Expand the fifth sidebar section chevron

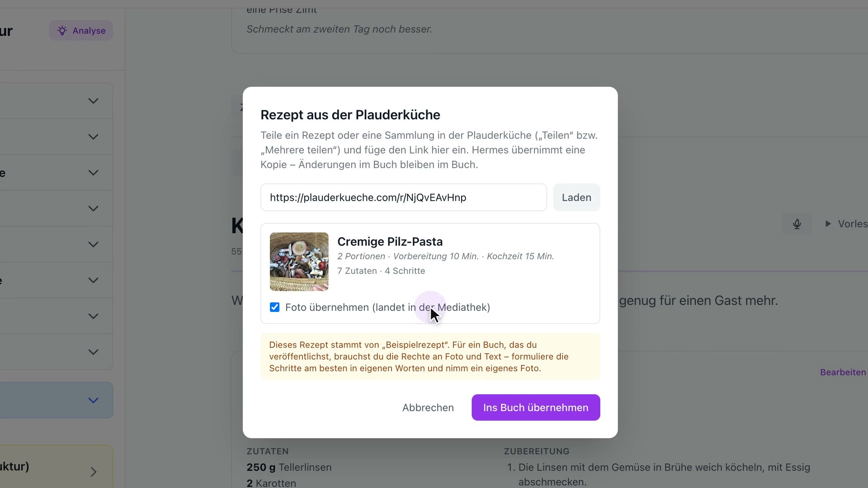coord(93,244)
